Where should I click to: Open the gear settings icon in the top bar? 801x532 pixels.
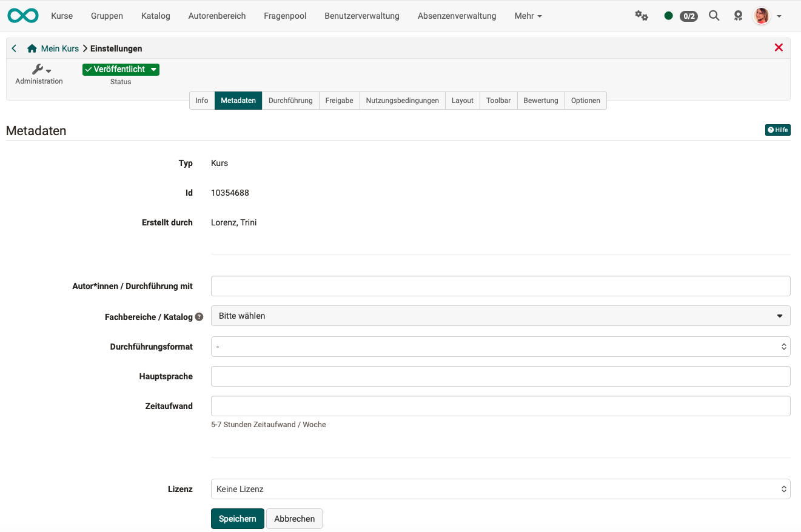point(642,15)
